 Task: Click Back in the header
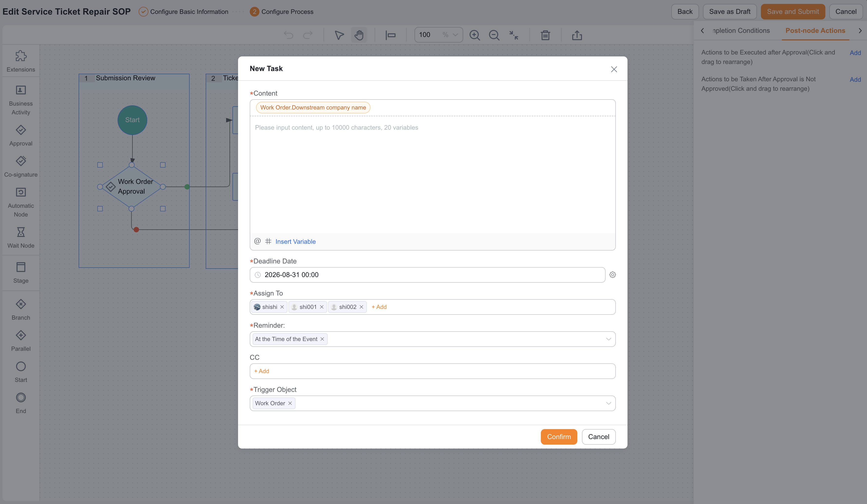tap(685, 12)
